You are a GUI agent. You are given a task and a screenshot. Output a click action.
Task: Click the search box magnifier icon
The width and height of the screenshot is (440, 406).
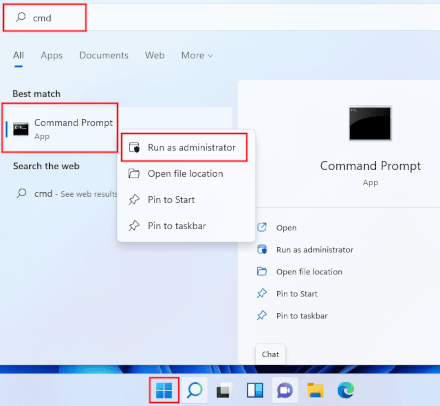point(21,17)
